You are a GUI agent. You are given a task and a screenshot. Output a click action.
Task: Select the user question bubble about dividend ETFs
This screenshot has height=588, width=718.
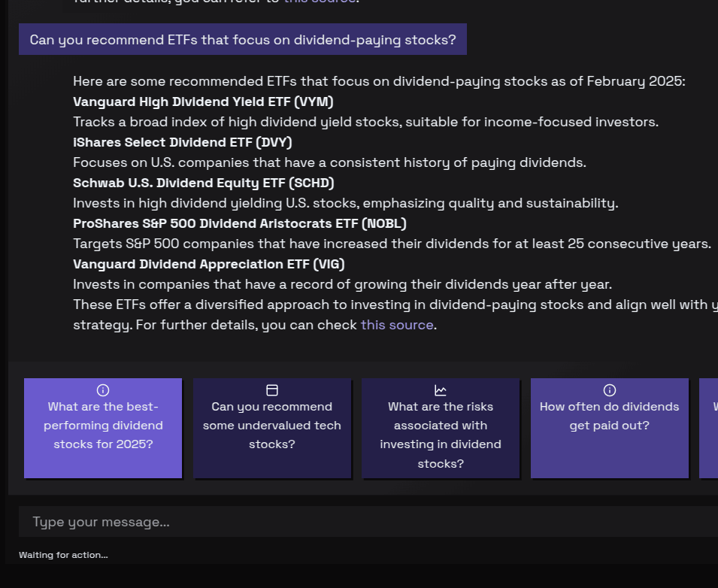242,38
